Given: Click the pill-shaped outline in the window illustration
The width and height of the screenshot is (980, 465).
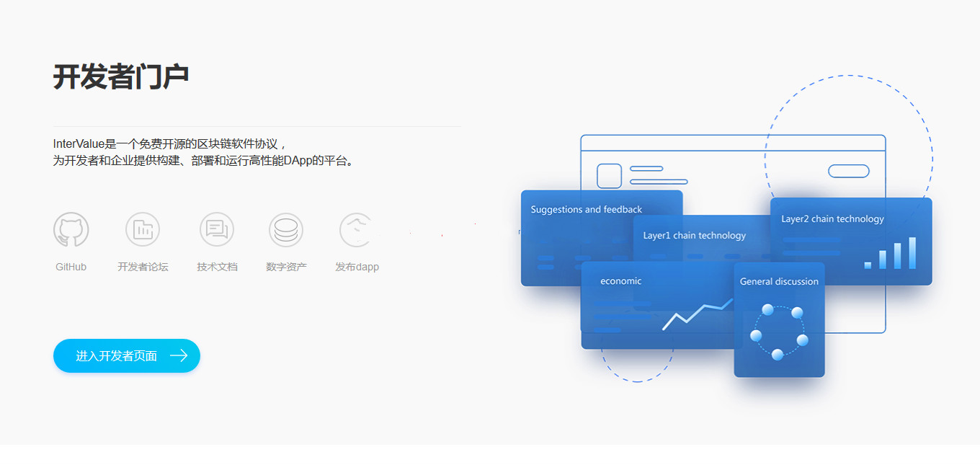Looking at the screenshot, I should [849, 171].
